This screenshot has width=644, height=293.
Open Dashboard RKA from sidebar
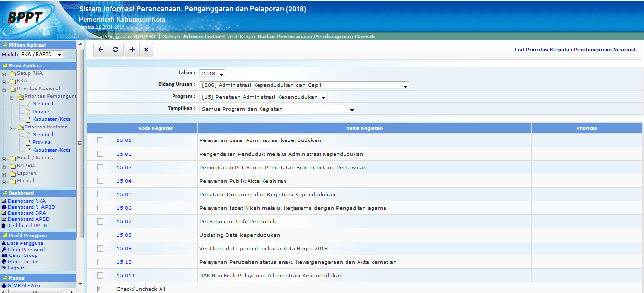pyautogui.click(x=26, y=201)
